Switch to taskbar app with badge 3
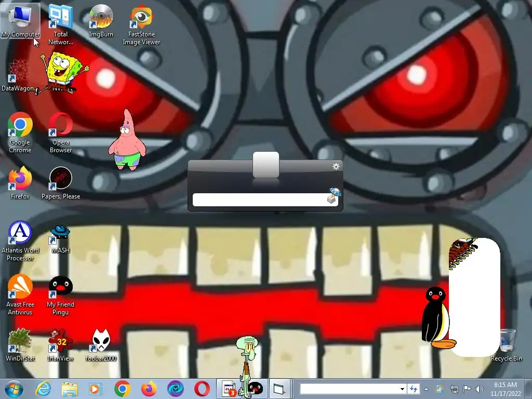Screen dimensions: 532x399 pos(229,389)
